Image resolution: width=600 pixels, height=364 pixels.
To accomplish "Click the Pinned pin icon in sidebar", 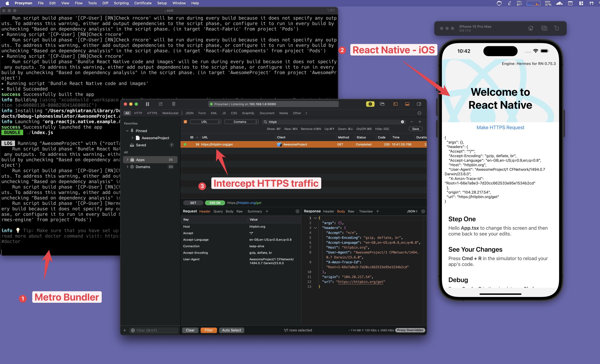I will 132,131.
